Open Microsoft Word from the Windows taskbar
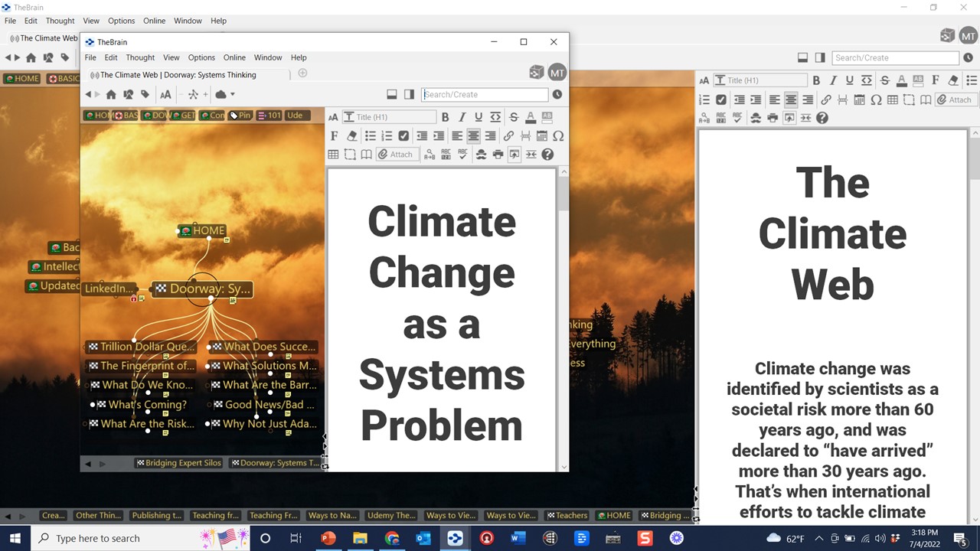Image resolution: width=980 pixels, height=551 pixels. click(x=518, y=538)
